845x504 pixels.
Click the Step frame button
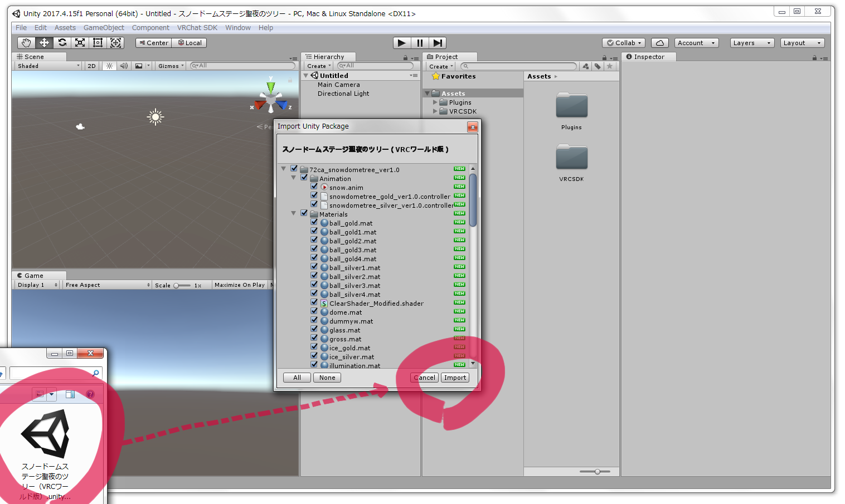pyautogui.click(x=438, y=43)
